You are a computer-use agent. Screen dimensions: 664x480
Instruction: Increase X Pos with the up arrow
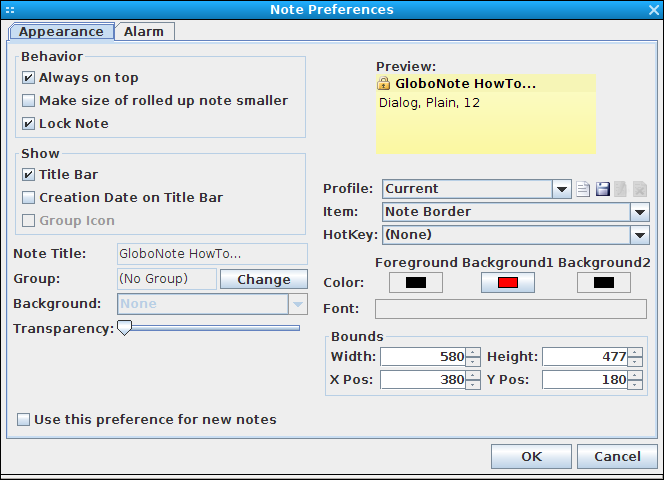click(x=473, y=375)
